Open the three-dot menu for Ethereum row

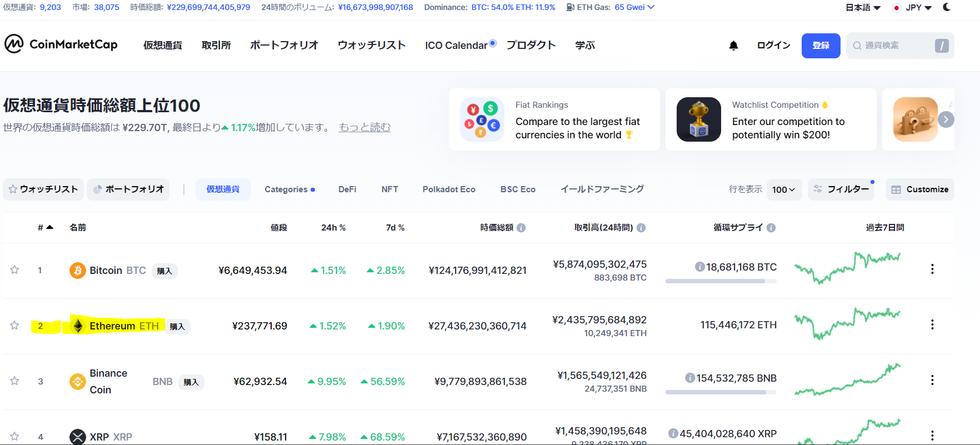932,325
